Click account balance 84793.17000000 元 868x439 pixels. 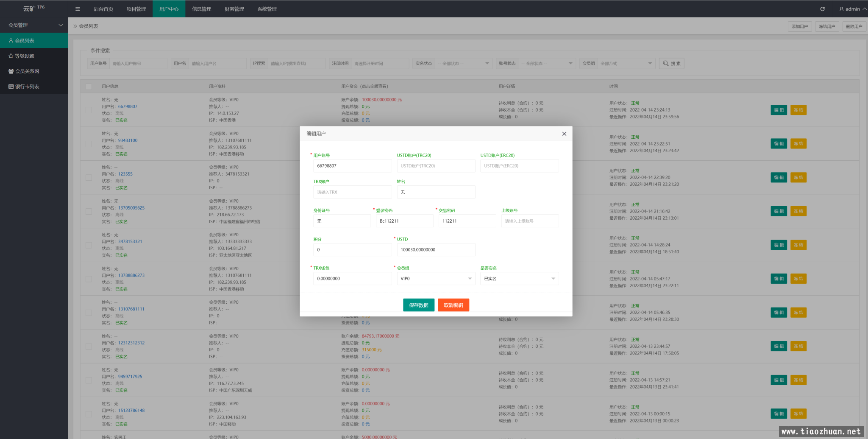(x=381, y=336)
